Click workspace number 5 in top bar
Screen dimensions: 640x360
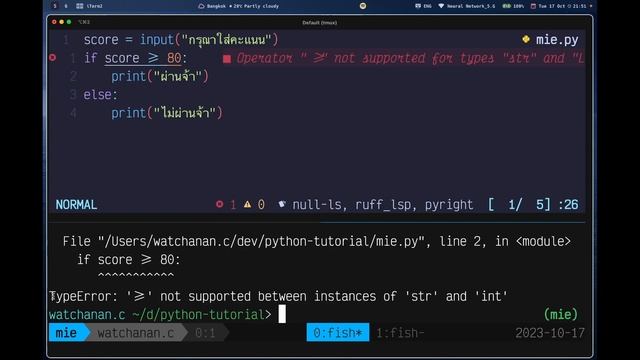(x=55, y=6)
